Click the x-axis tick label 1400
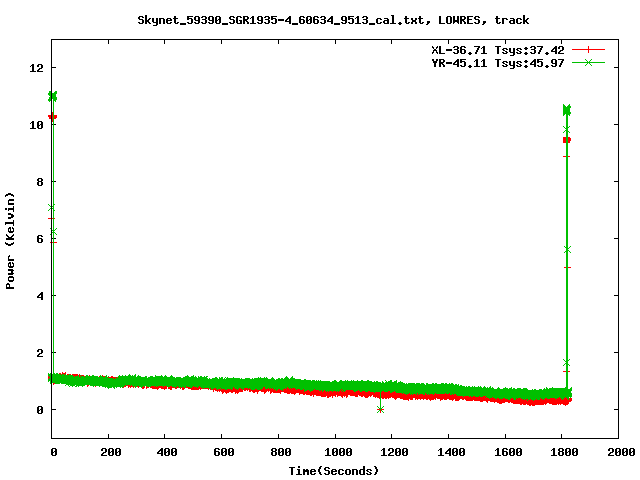 coord(451,452)
